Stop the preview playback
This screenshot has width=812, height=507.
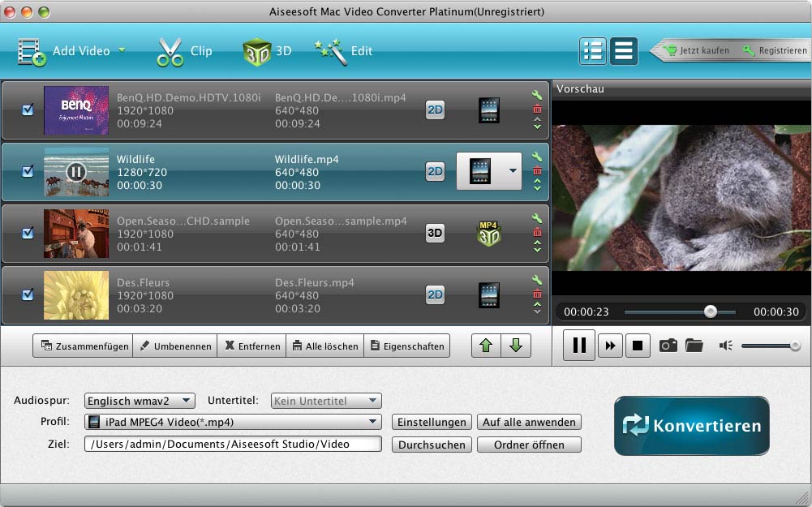638,346
